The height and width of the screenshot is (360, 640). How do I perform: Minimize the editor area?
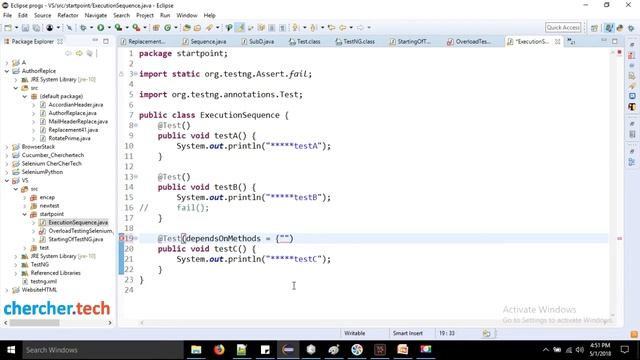point(604,41)
